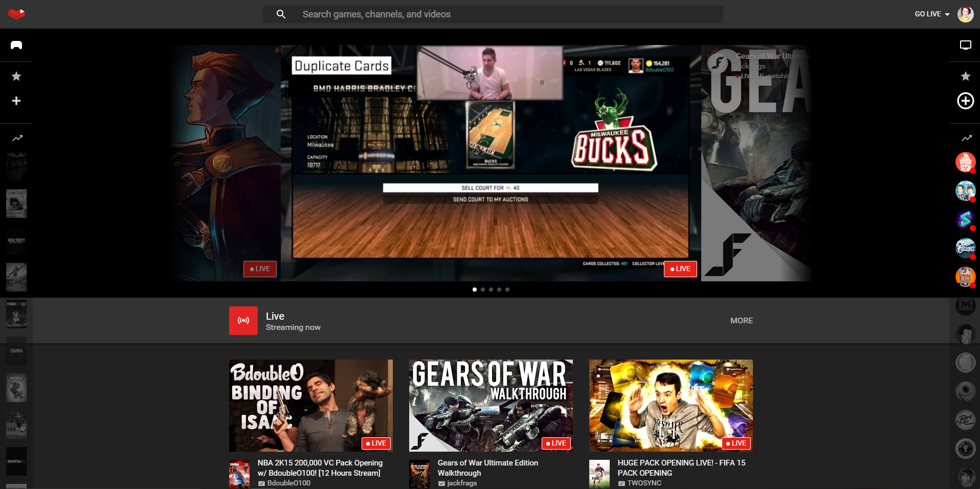Select the first carousel dot

click(x=475, y=290)
